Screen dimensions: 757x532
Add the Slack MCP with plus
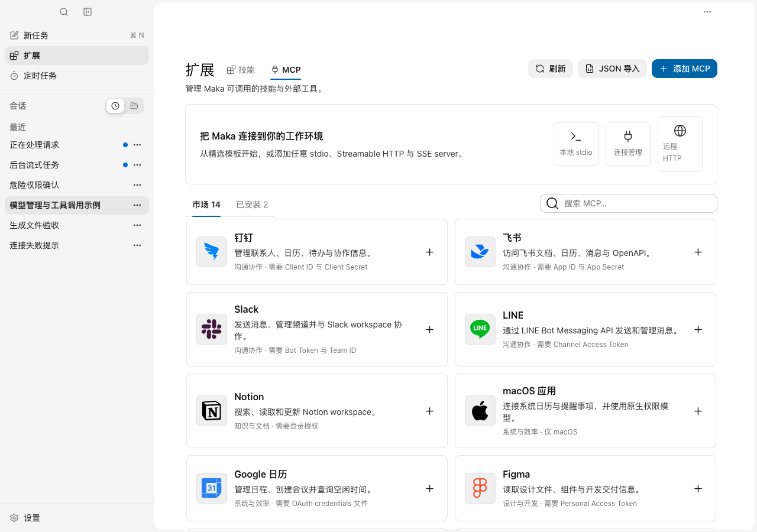(x=430, y=329)
